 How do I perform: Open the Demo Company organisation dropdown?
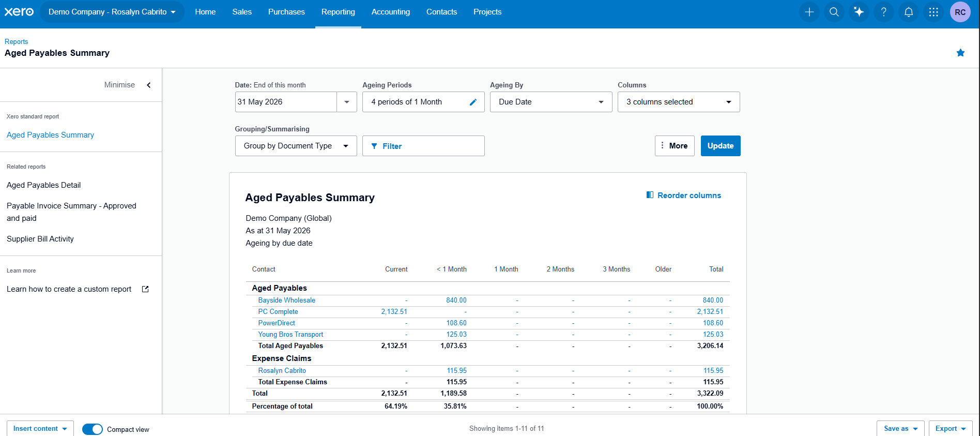[x=112, y=12]
